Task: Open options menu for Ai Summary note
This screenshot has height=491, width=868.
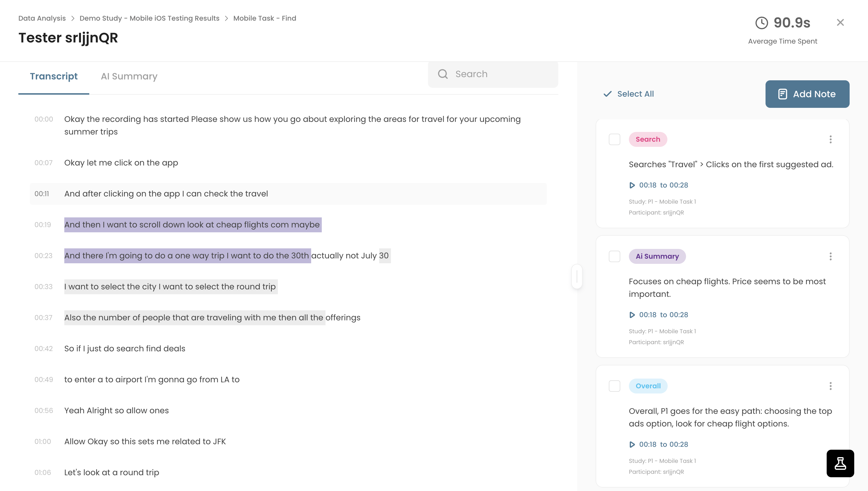Action: pos(830,256)
